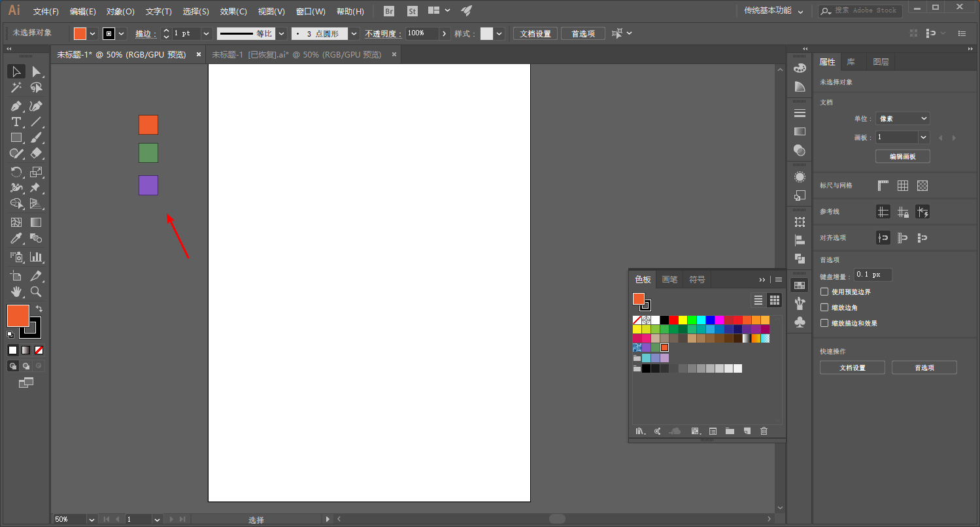Create new color group folder icon
The image size is (980, 527).
[730, 431]
